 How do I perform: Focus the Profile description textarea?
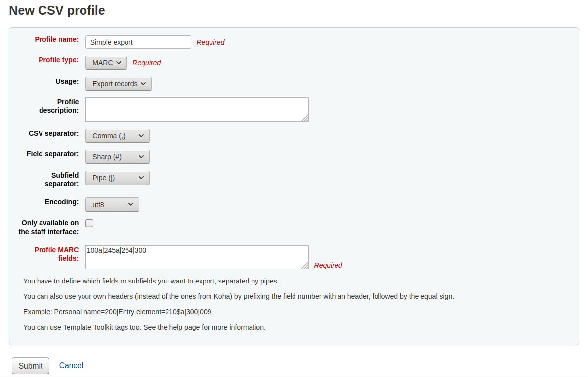pos(197,110)
